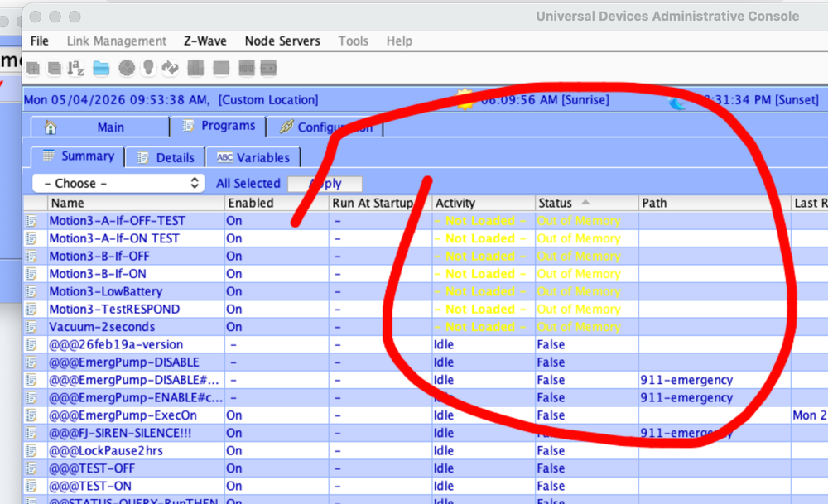Image resolution: width=828 pixels, height=504 pixels.
Task: Click the program icon for @@@26feb19a-version
Action: 31,344
